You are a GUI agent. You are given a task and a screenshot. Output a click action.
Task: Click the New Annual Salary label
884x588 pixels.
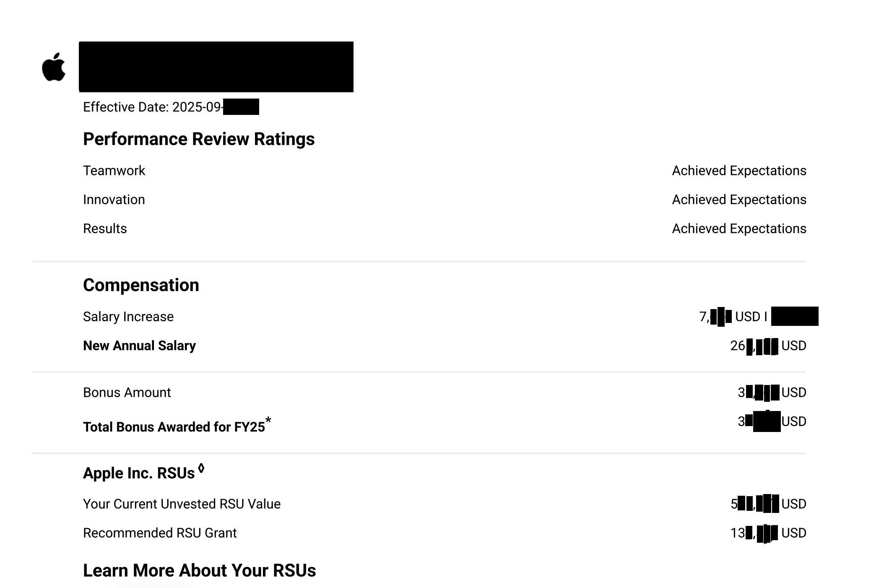click(139, 346)
